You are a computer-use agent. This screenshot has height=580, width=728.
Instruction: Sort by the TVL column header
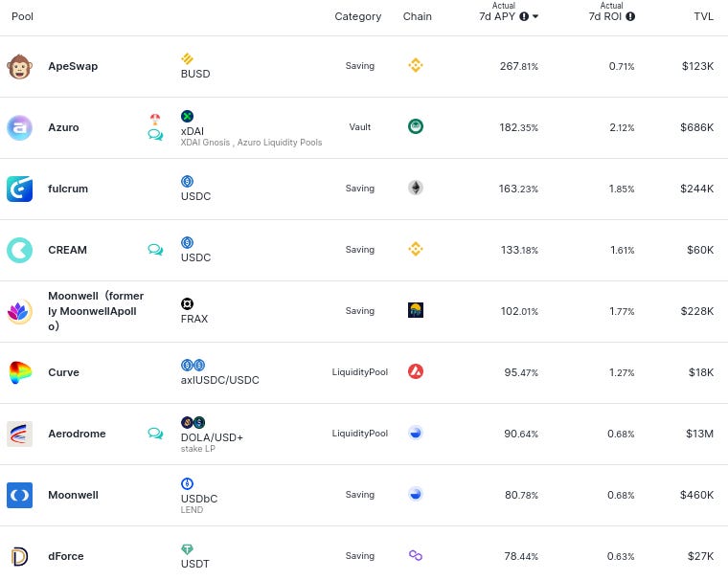(x=703, y=16)
